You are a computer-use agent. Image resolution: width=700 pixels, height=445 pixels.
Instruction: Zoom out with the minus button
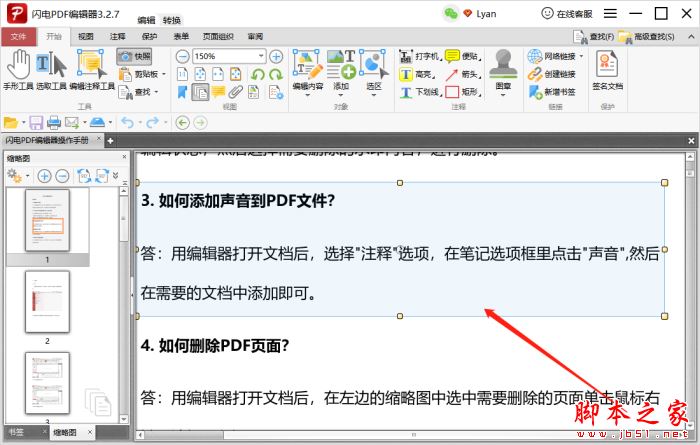182,56
